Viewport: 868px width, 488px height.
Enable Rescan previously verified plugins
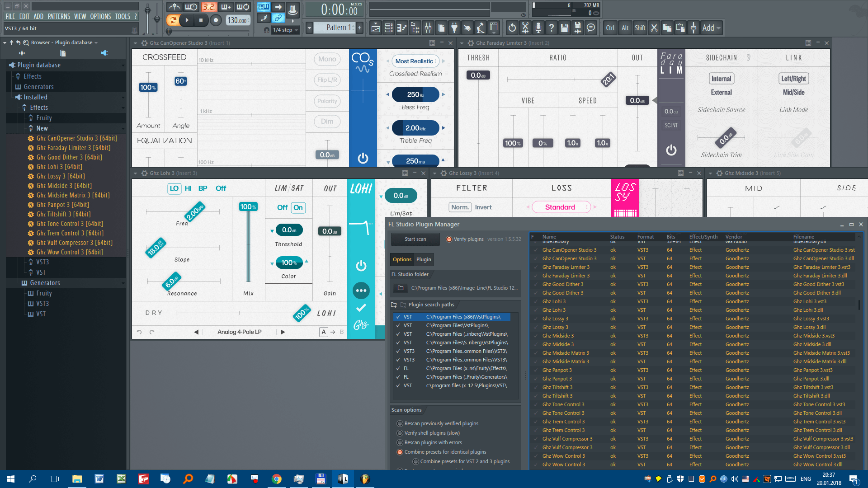(400, 424)
